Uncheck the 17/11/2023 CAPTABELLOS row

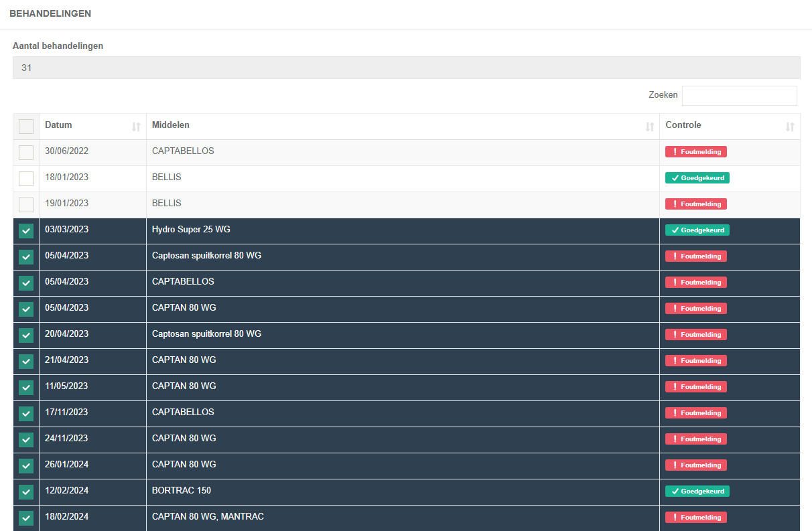point(26,414)
